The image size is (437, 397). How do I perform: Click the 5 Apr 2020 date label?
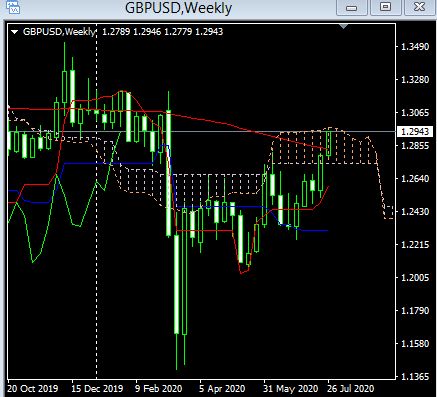pos(222,389)
